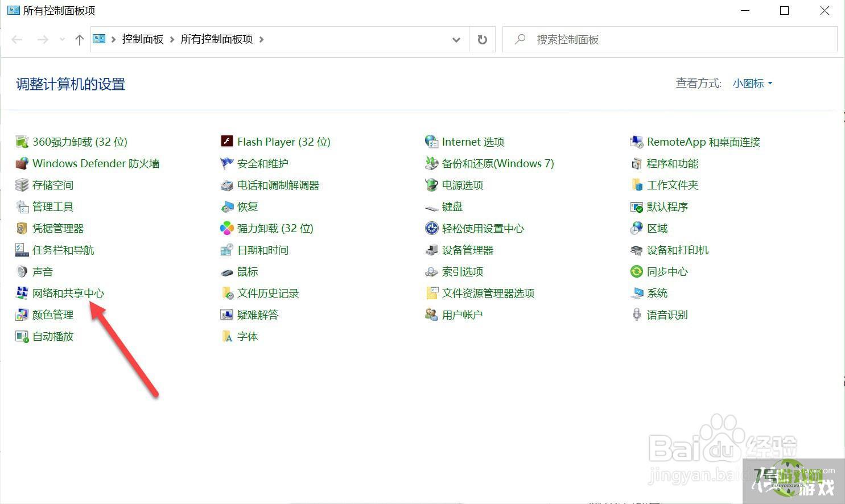Expand the chevron before 控制面板 breadcrumb
The height and width of the screenshot is (504, 845).
pos(114,39)
